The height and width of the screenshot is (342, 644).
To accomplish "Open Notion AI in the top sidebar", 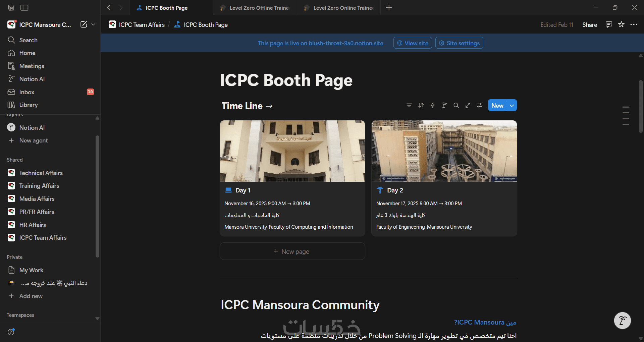I will 50,79.
